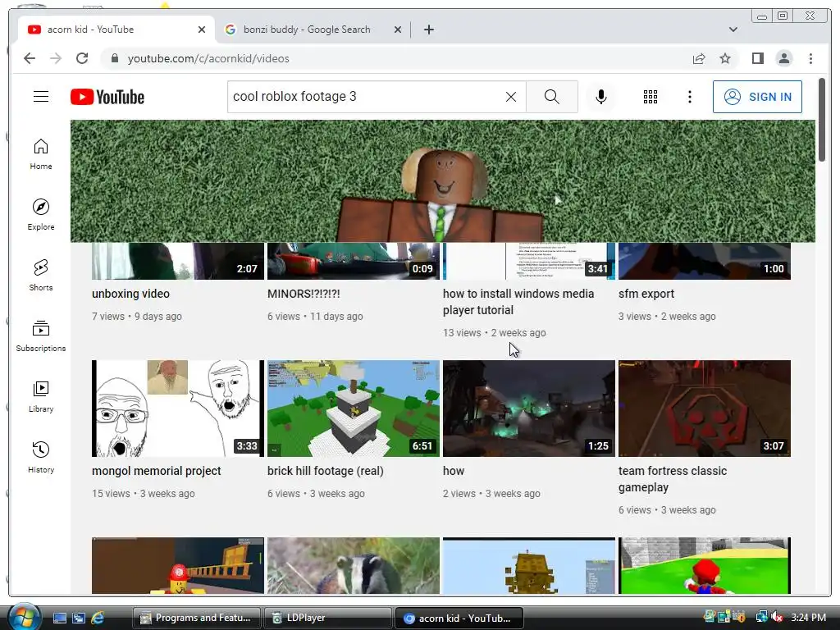Click the acorn kid YouTube taskbar button

tap(459, 618)
